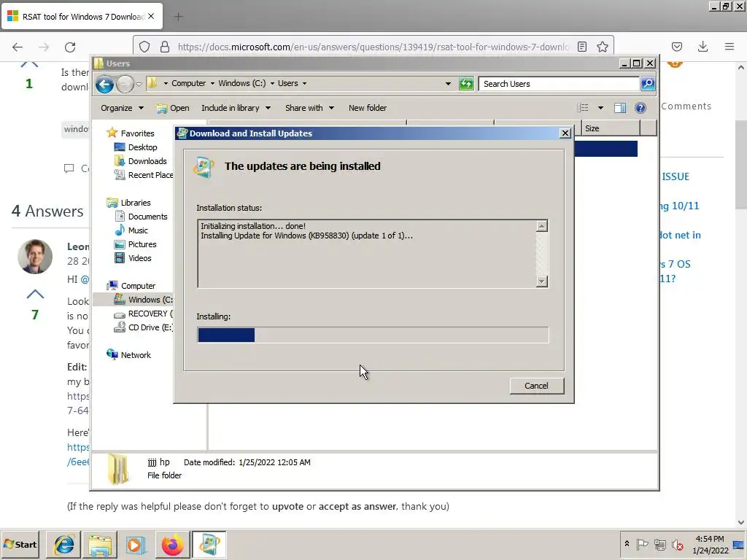This screenshot has width=747, height=560.
Task: Switch to Windows Update installer taskbar icon
Action: click(x=209, y=544)
